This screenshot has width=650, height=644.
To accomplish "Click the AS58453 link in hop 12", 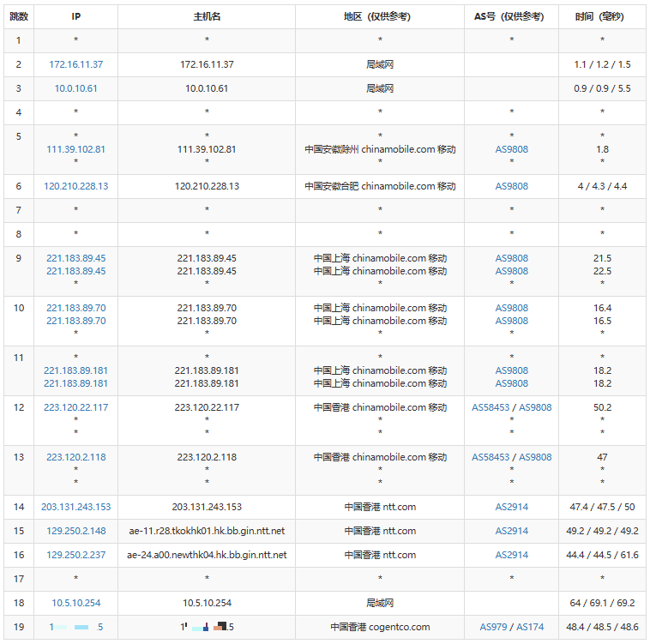I will [x=491, y=407].
